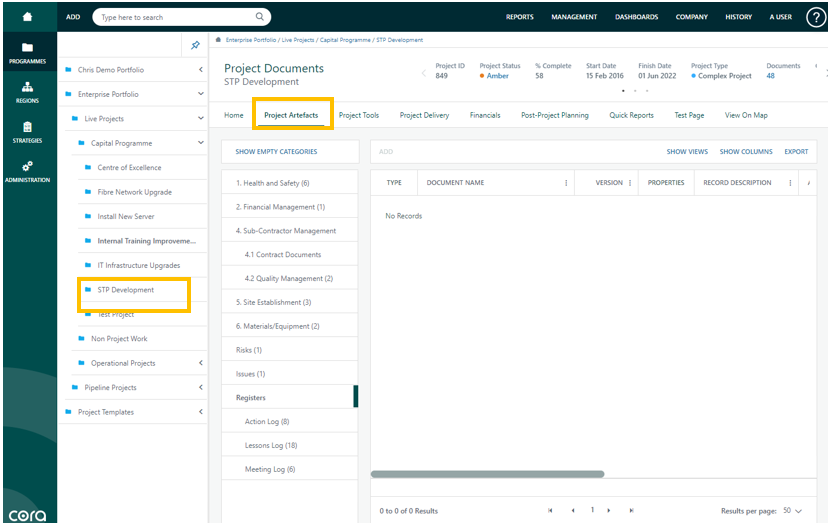828x527 pixels.
Task: Select Project Artefacts tab
Action: [291, 115]
